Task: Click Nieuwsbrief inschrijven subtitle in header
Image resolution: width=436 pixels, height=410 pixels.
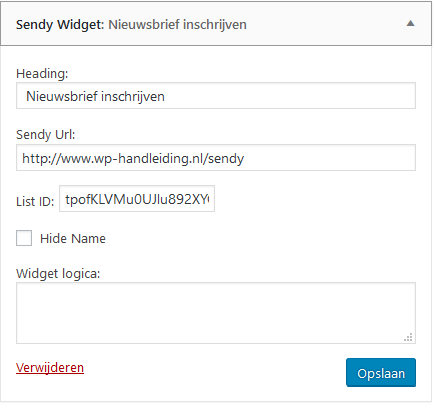Action: pyautogui.click(x=178, y=25)
